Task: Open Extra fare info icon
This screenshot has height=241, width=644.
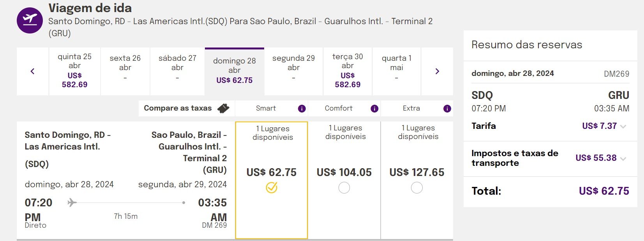Action: click(447, 109)
